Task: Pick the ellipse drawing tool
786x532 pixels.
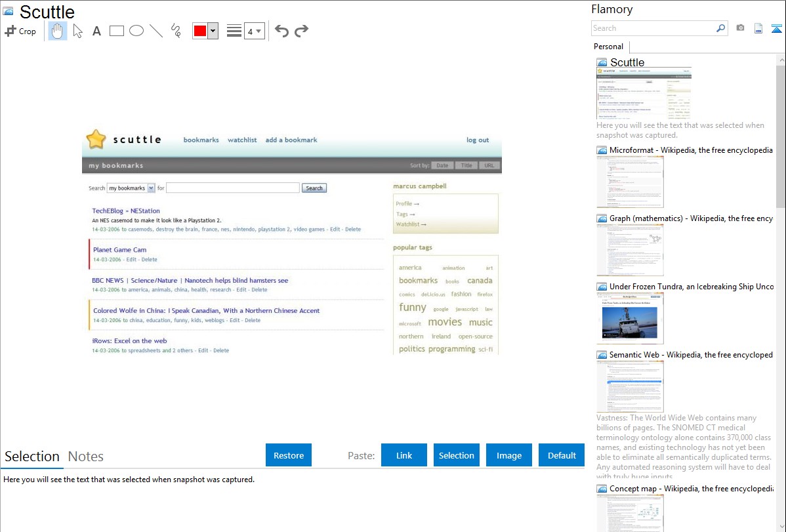Action: coord(136,31)
